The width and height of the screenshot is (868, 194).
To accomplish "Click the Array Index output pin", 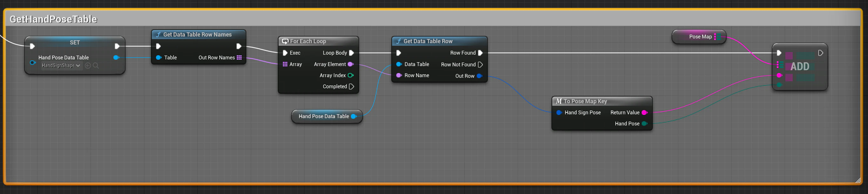I will (351, 76).
